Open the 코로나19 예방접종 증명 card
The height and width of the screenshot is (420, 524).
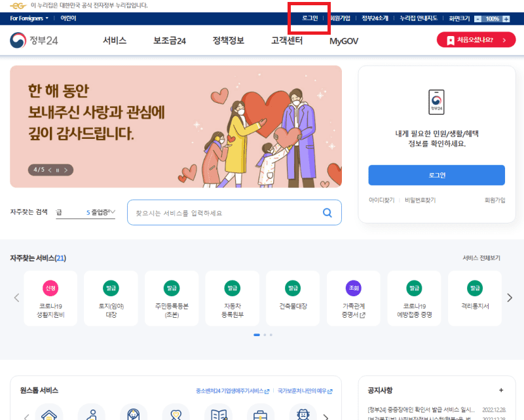[415, 298]
